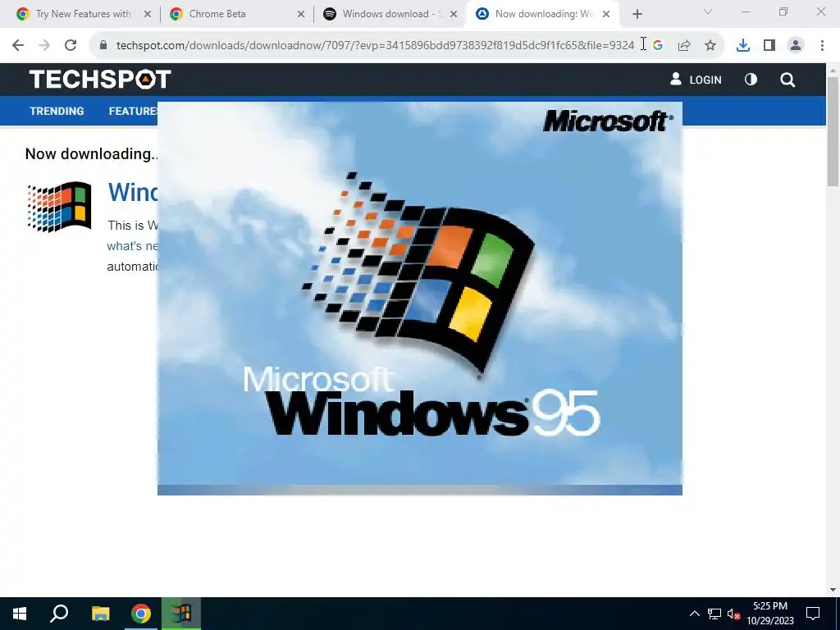Open Chrome three-dot menu
The height and width of the screenshot is (630, 840).
(x=822, y=46)
